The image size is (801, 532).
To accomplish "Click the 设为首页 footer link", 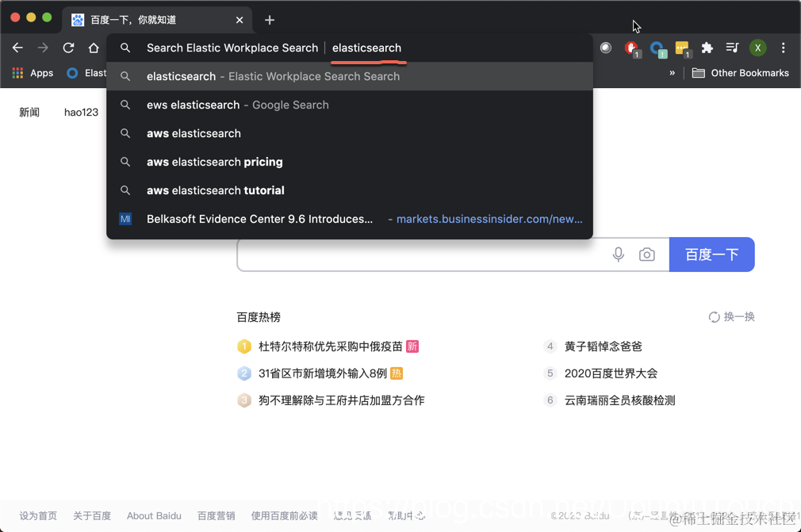I will 38,515.
